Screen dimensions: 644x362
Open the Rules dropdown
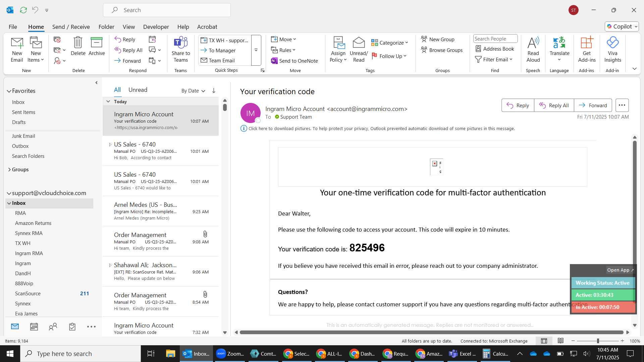coord(283,50)
